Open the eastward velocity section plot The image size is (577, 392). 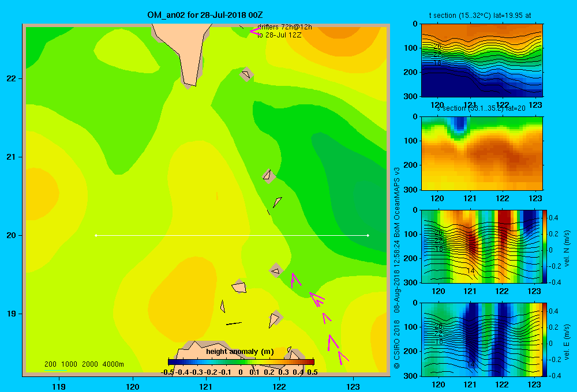(x=482, y=339)
